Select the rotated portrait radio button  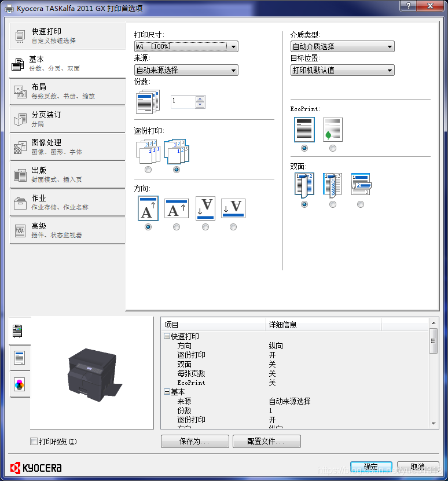coord(205,227)
